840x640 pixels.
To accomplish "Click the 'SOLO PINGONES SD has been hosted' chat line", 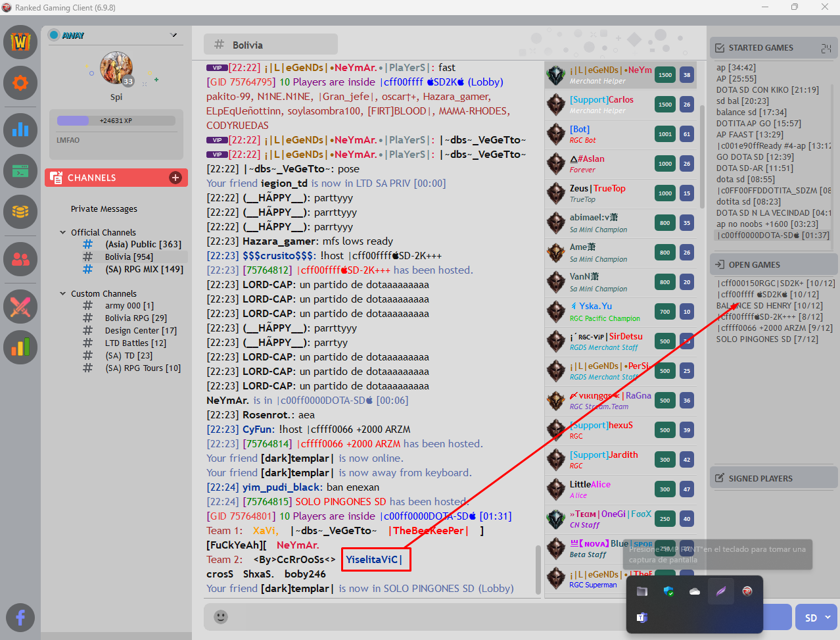I will (337, 502).
